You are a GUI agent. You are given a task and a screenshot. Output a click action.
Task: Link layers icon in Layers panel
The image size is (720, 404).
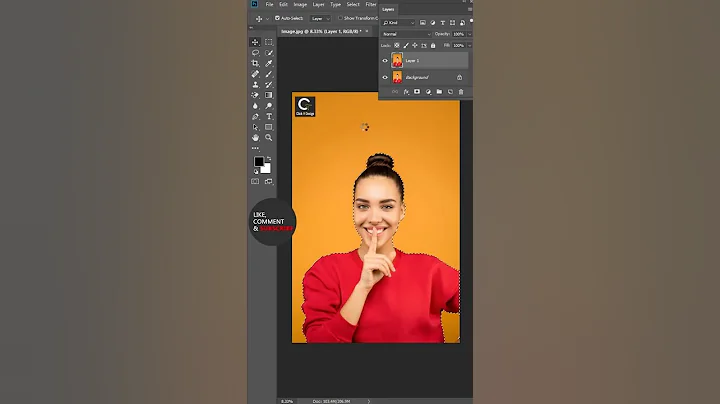pos(395,92)
